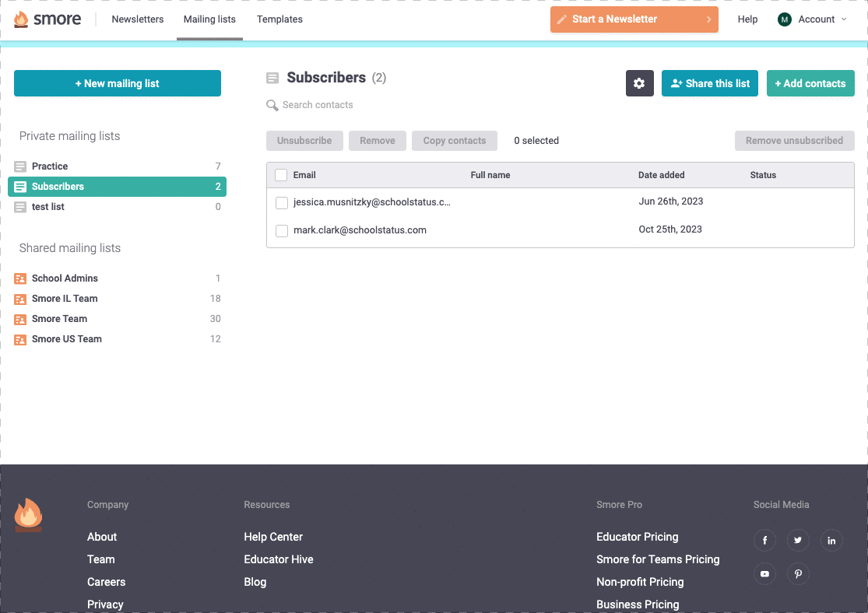
Task: Open the Team footer link
Action: click(x=100, y=559)
